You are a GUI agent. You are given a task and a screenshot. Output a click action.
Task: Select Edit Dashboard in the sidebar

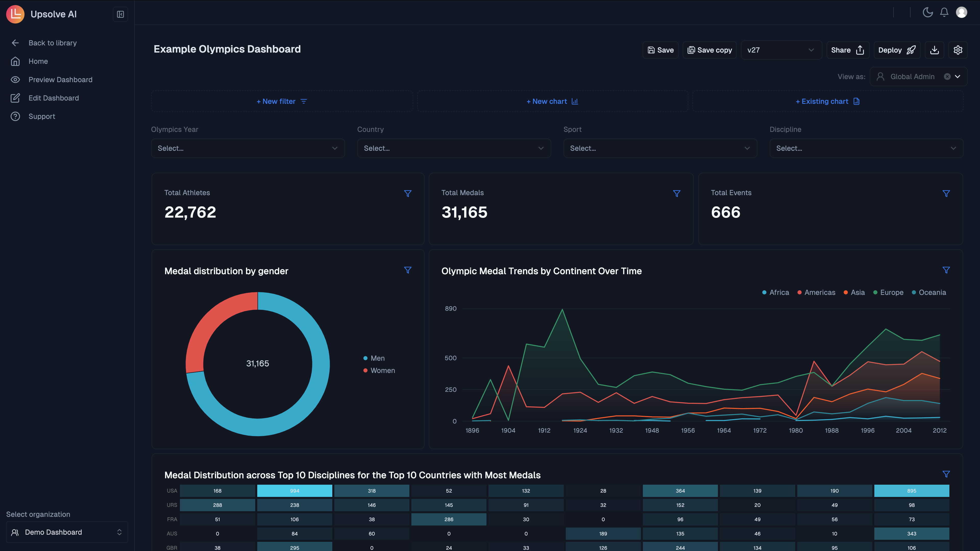pos(54,98)
